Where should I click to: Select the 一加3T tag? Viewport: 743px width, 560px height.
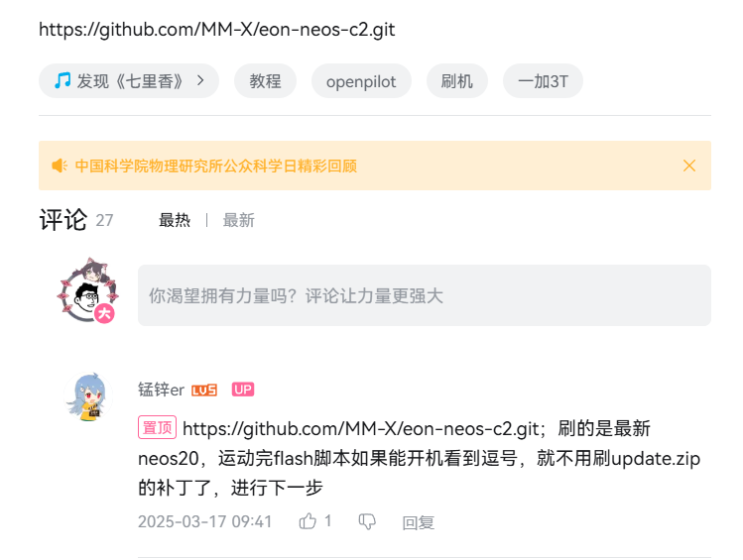tap(543, 81)
